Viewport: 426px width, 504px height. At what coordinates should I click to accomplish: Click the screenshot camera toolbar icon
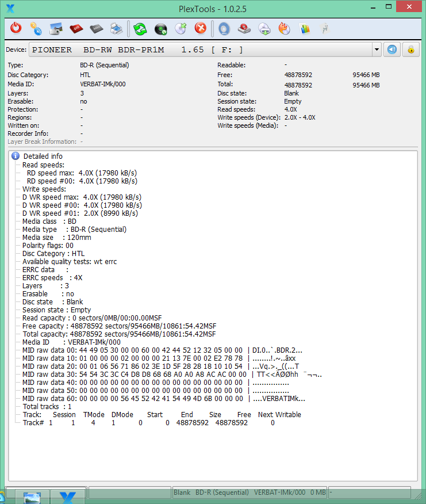point(56,29)
